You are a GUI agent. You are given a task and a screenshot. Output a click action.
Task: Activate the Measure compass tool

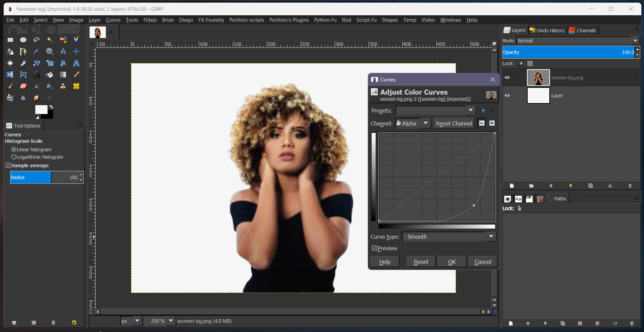(63, 52)
